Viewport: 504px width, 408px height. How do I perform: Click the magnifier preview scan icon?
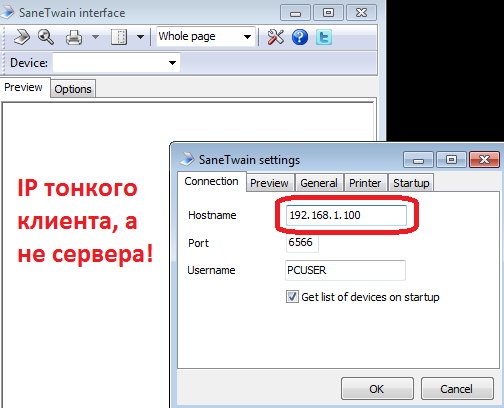(x=46, y=37)
